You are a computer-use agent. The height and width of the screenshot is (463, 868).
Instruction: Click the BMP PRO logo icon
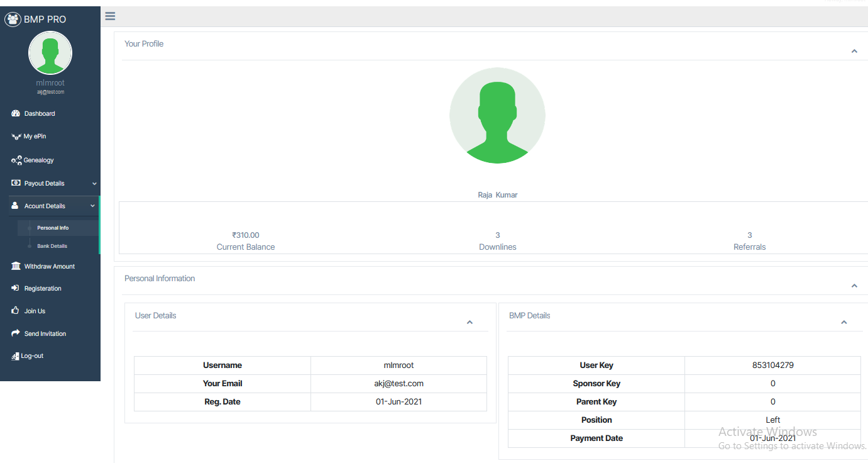tap(13, 19)
